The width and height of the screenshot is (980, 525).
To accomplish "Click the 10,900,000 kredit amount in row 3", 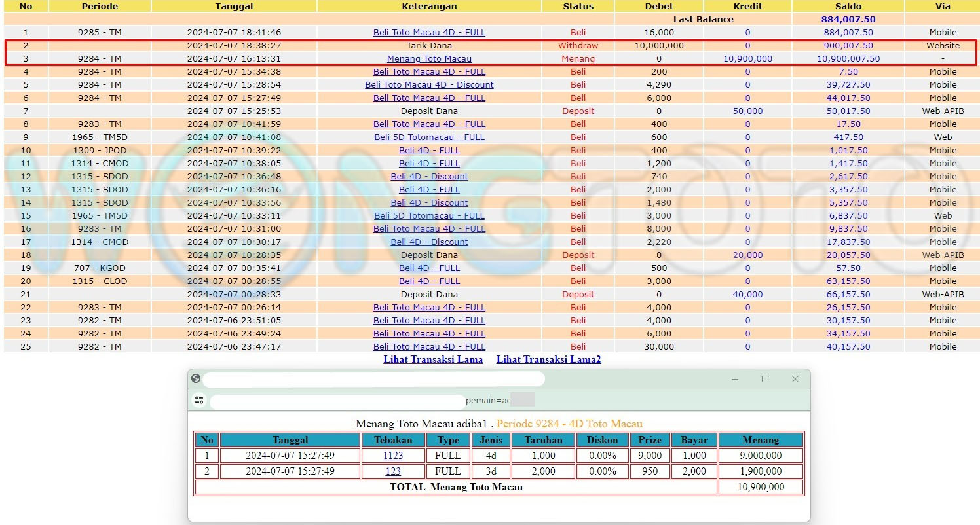I will 747,58.
